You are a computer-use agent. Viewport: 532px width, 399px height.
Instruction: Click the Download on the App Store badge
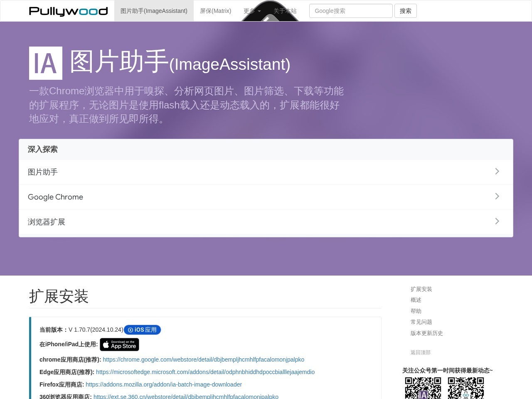pyautogui.click(x=119, y=345)
